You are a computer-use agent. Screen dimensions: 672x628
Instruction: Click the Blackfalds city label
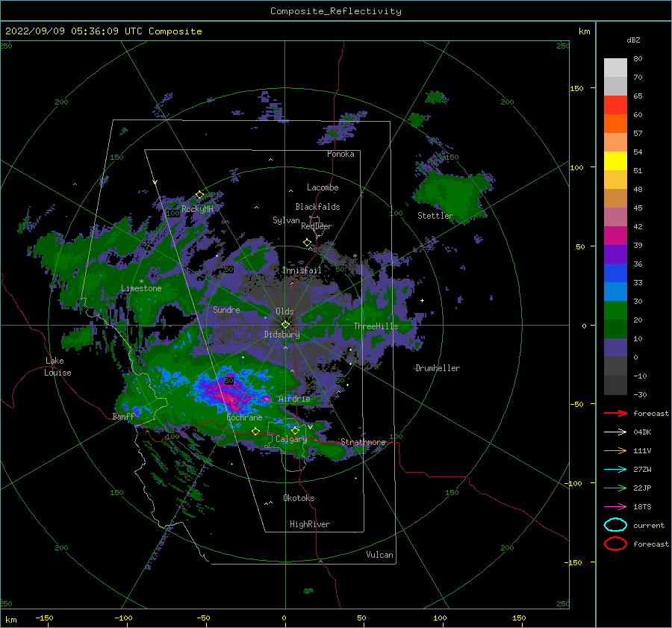[317, 207]
